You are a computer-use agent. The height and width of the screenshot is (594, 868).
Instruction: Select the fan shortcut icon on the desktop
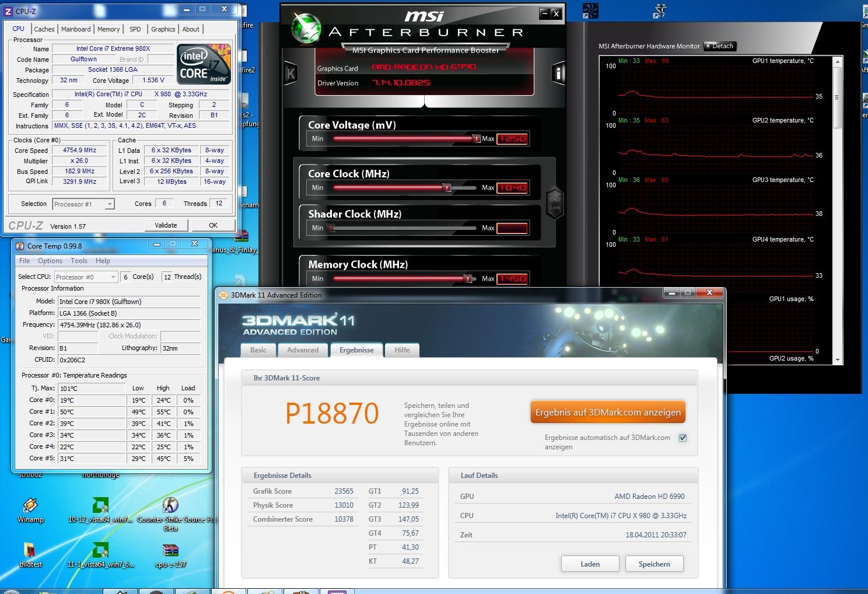point(590,11)
